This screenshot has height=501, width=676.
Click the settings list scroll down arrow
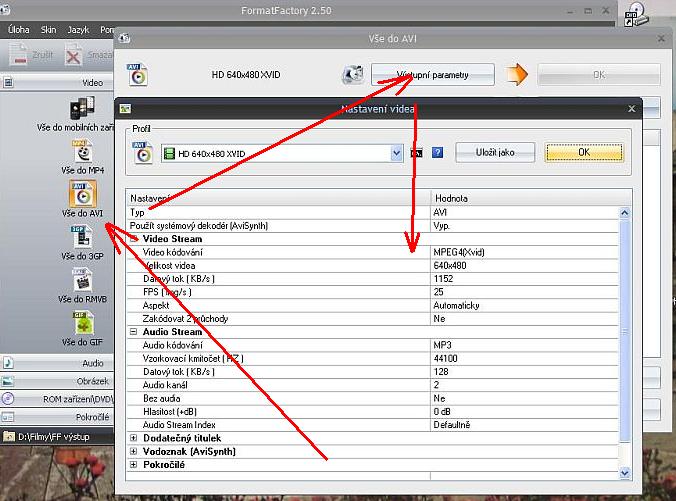[x=624, y=473]
